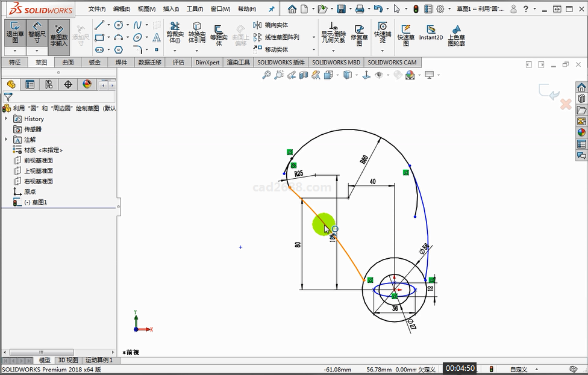Open the PropertyManager tab in the left panel
The height and width of the screenshot is (375, 588).
30,85
